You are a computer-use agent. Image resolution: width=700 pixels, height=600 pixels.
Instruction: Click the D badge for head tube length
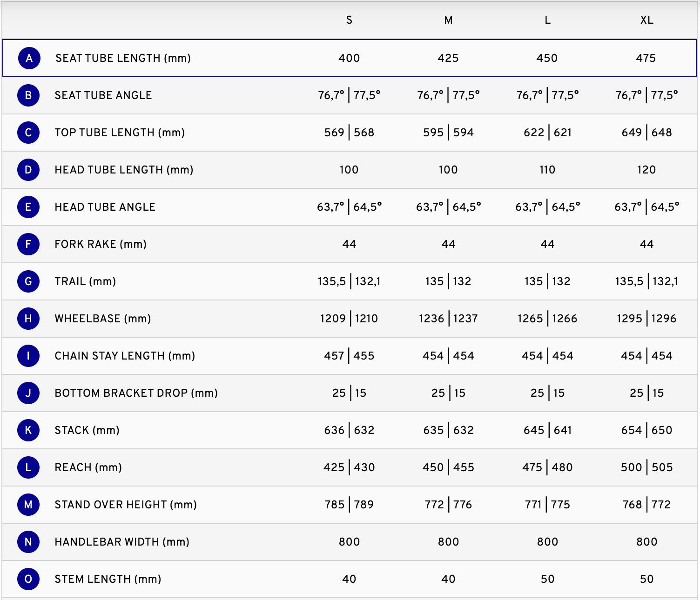pos(28,170)
